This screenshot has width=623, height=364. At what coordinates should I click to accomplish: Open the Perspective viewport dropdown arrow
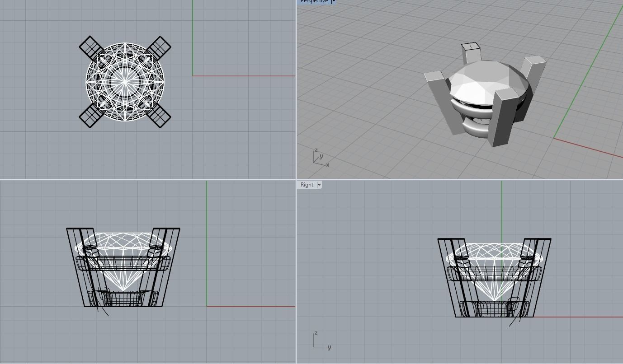(334, 1)
